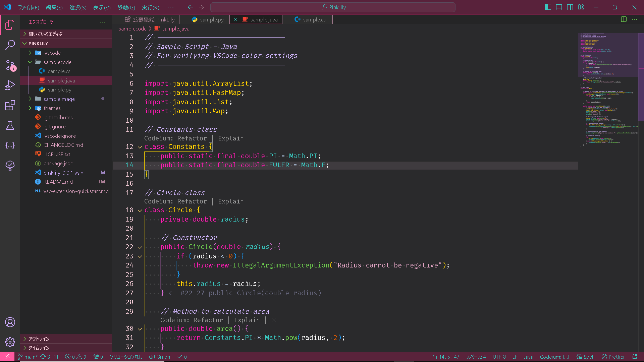The image size is (644, 362).
Task: Click Codeium Refactor above class Constants
Action: coord(192,138)
